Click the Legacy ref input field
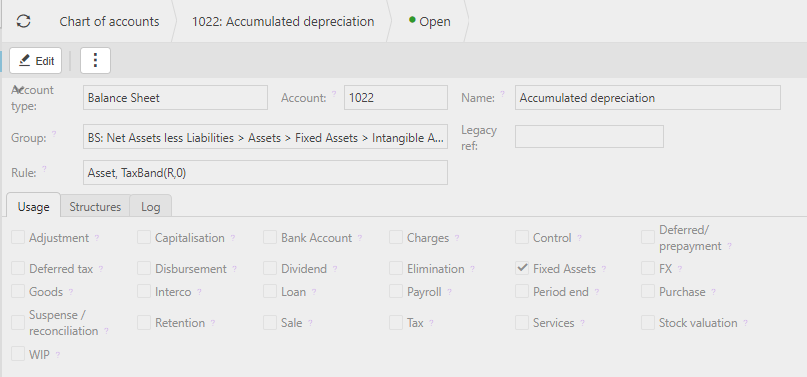This screenshot has width=807, height=377. [589, 137]
